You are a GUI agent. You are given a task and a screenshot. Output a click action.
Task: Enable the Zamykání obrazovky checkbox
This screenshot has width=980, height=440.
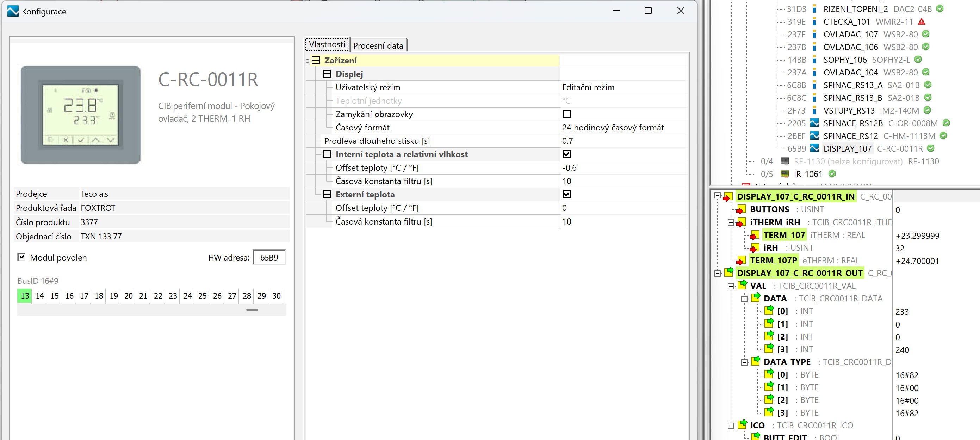coord(566,114)
